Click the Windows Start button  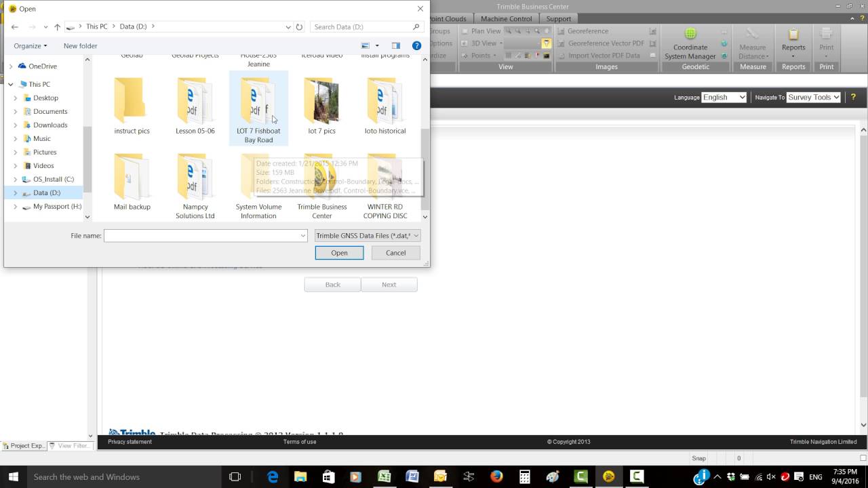pyautogui.click(x=13, y=476)
